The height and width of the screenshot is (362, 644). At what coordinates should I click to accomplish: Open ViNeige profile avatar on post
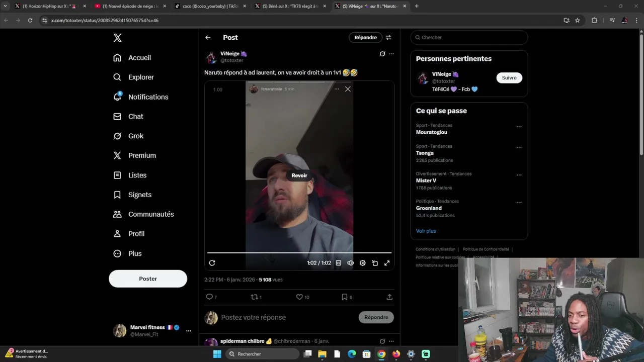(211, 57)
